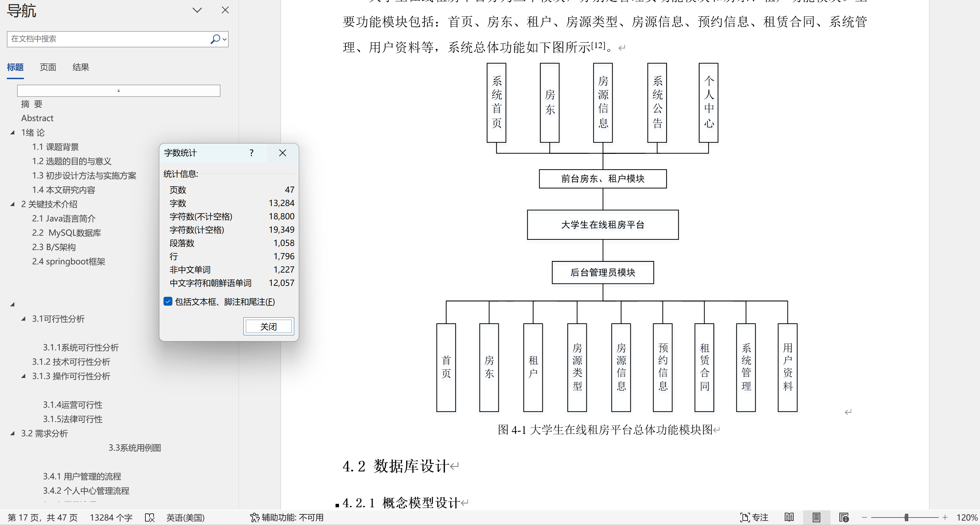This screenshot has height=525, width=980.
Task: Switch to Read Mode view icon
Action: 790,518
